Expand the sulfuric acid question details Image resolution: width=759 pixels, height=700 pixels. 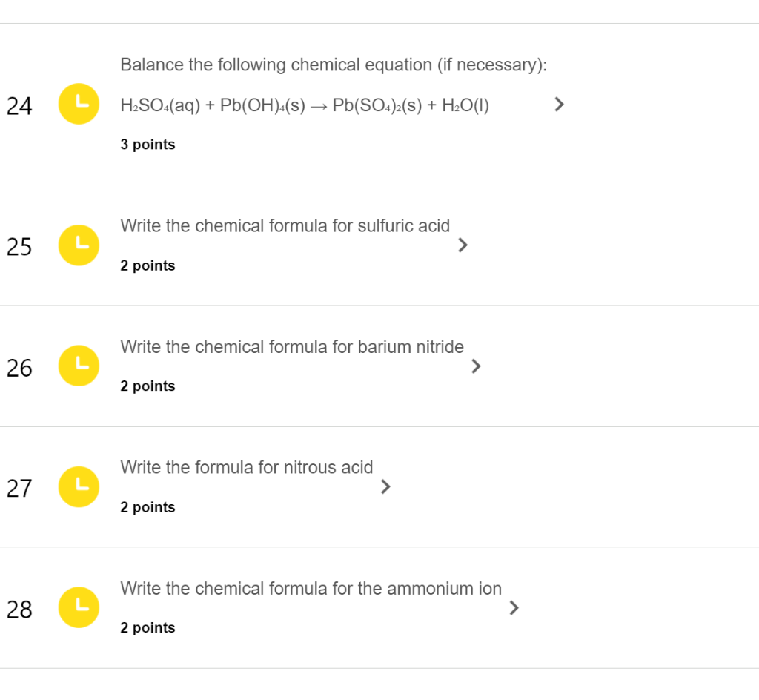462,245
